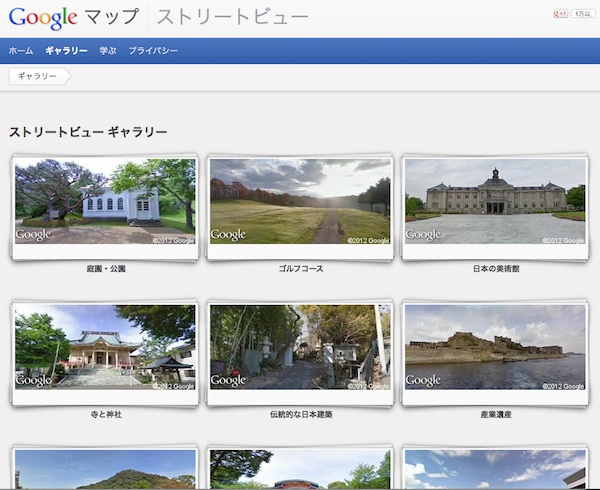Viewport: 600px width, 490px height.
Task: Click the +1 count bubble
Action: [585, 14]
